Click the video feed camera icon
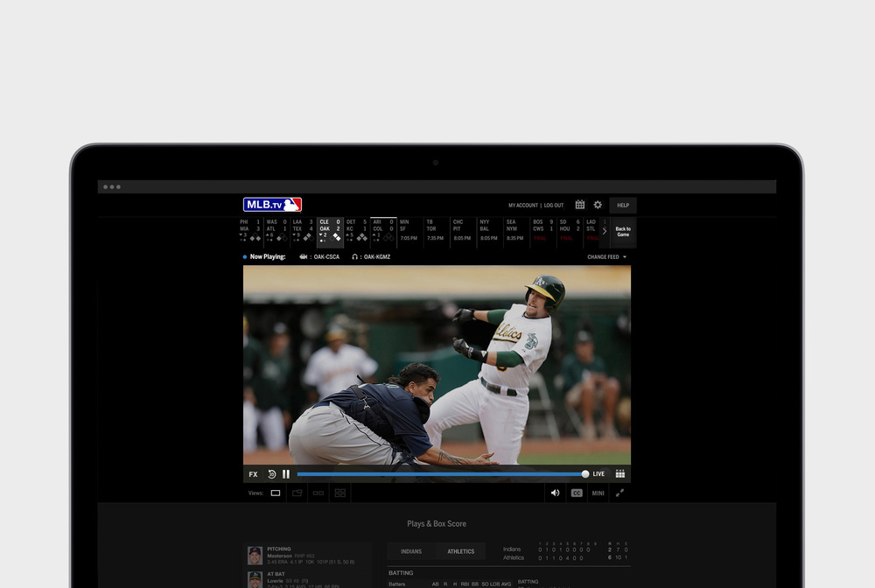Viewport: 875px width, 588px height. point(304,257)
